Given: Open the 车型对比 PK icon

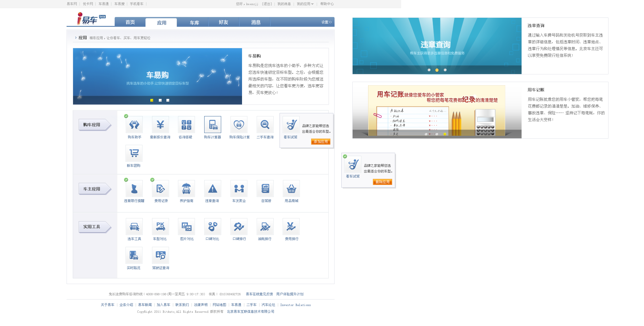Looking at the screenshot, I should click(x=160, y=227).
